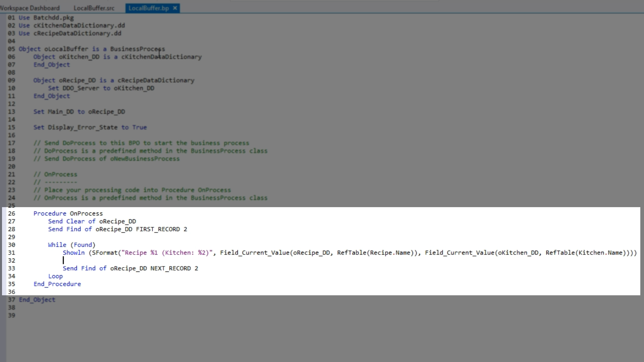Click the FIRST_RECORD keyword on line 28
The width and height of the screenshot is (644, 362).
tap(158, 229)
